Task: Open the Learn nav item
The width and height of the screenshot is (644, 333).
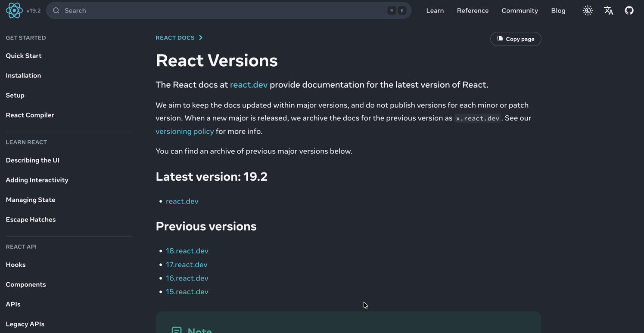Action: 435,11
